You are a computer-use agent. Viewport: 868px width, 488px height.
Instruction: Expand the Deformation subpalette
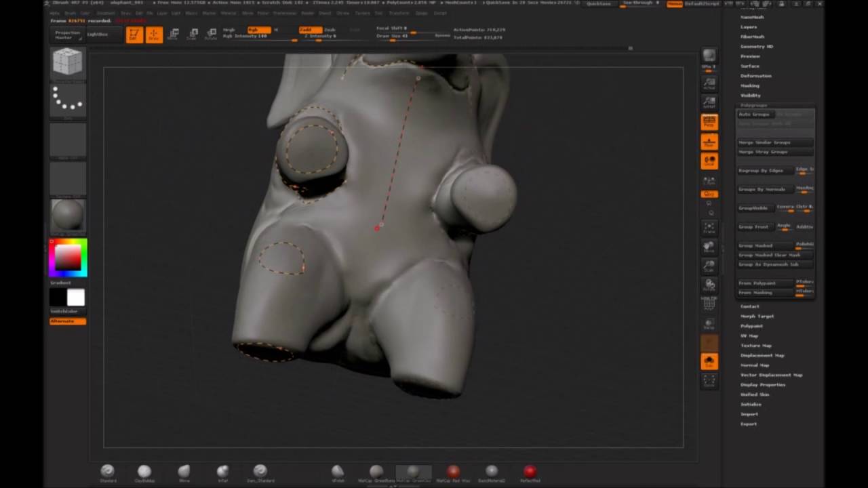tap(756, 76)
